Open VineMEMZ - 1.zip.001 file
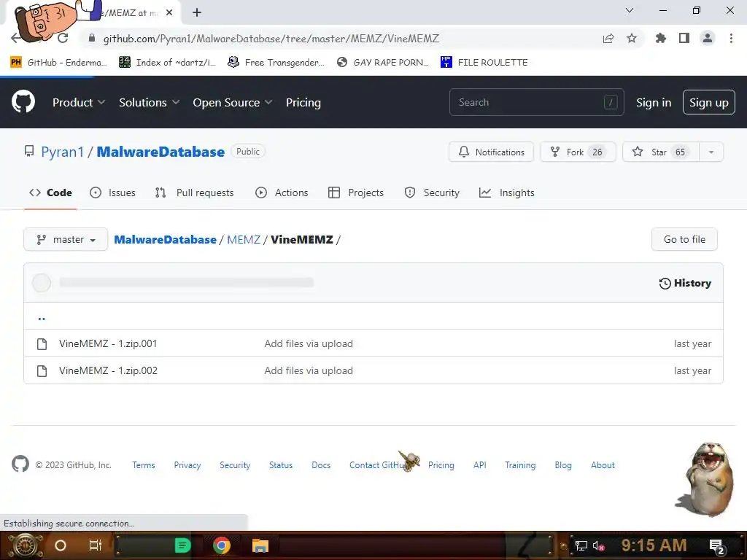 click(108, 344)
